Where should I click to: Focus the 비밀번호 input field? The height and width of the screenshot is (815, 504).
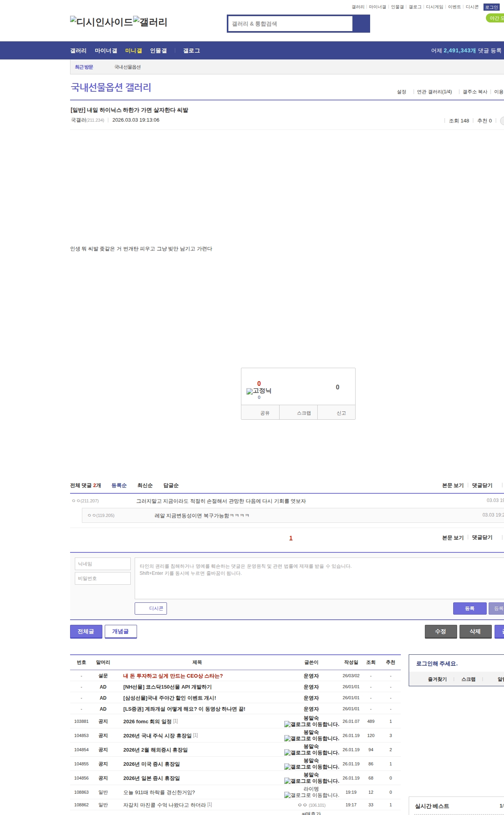coord(103,578)
